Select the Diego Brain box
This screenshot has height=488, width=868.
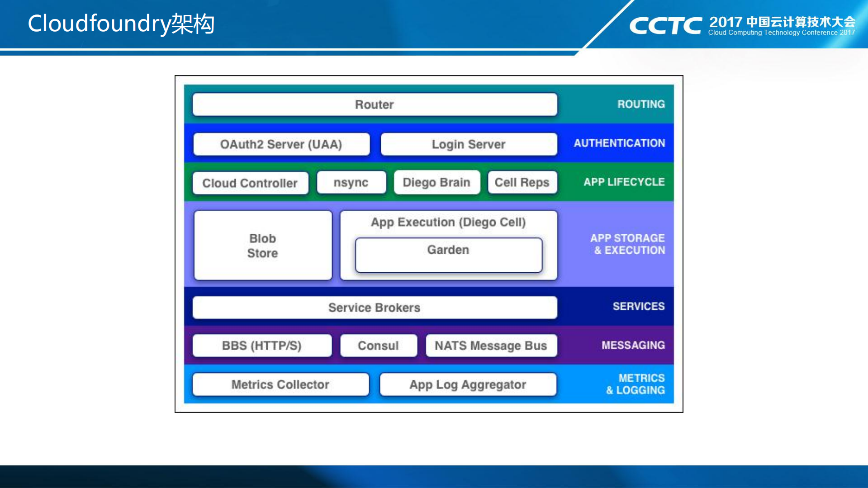coord(436,183)
